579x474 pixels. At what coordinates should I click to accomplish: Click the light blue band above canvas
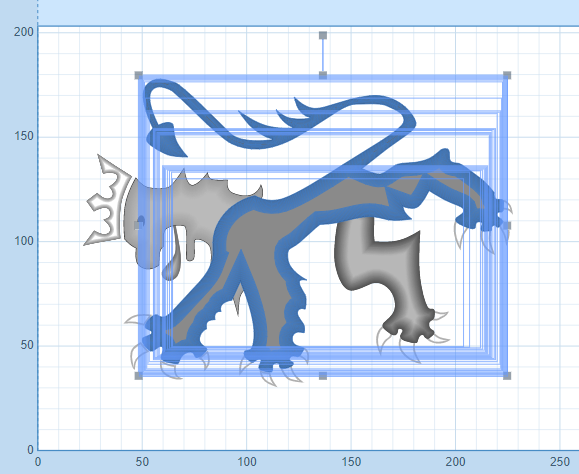click(x=308, y=13)
